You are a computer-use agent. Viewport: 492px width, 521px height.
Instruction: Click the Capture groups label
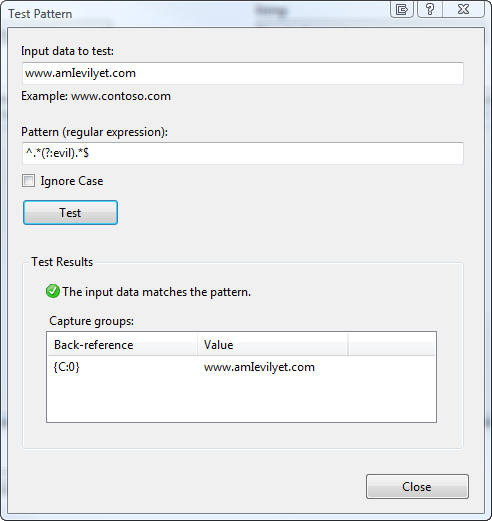(91, 321)
